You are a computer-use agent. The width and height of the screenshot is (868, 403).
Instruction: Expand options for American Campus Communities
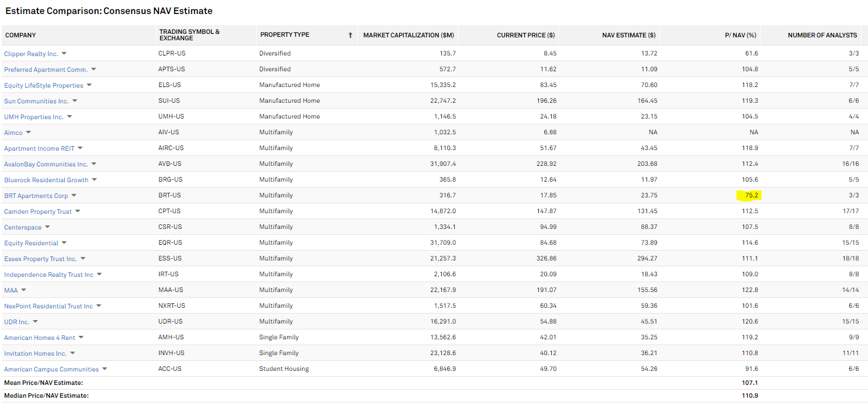click(x=104, y=369)
